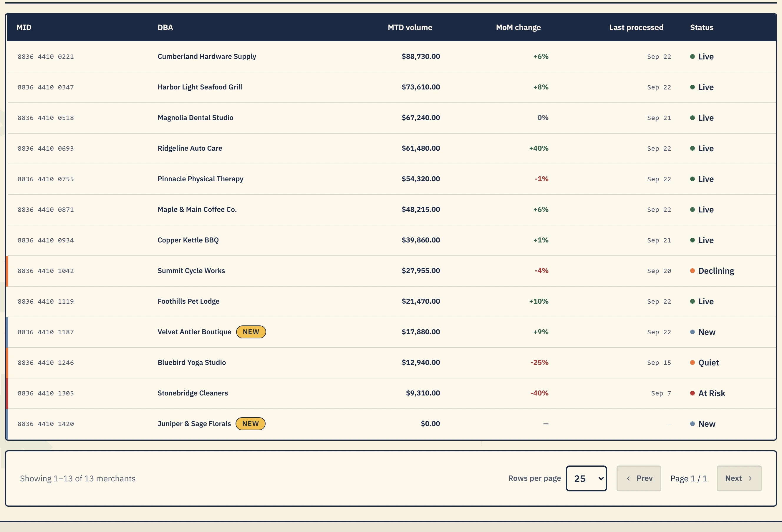The width and height of the screenshot is (782, 532).
Task: Sort by the MID column header
Action: point(24,27)
